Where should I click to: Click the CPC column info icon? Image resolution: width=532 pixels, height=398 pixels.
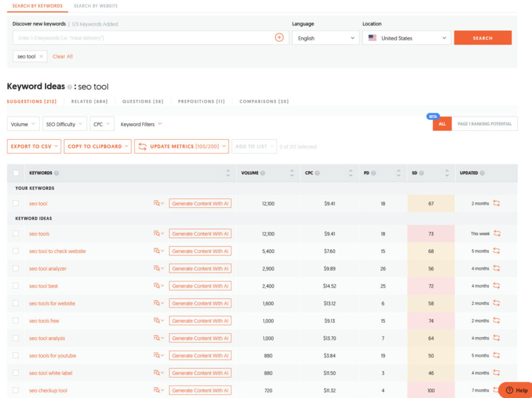pos(317,173)
